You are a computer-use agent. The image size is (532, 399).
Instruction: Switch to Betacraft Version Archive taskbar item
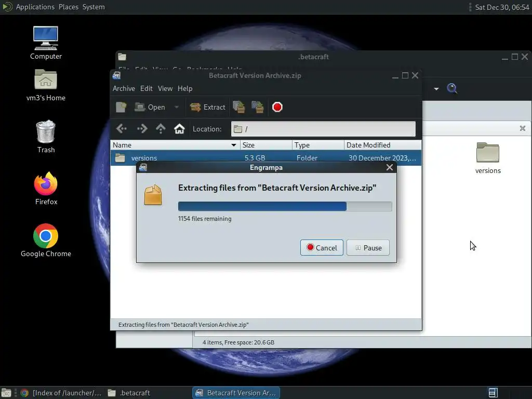point(236,393)
